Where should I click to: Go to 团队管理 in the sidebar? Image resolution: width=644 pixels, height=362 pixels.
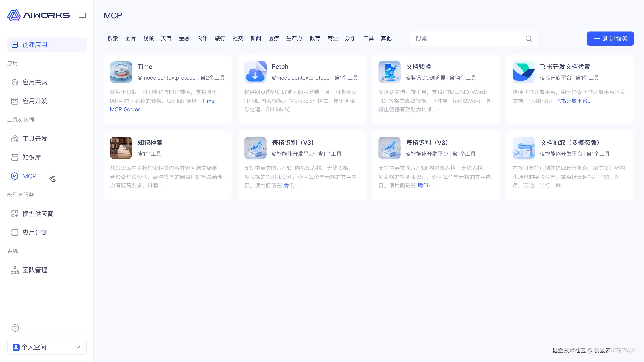[35, 270]
